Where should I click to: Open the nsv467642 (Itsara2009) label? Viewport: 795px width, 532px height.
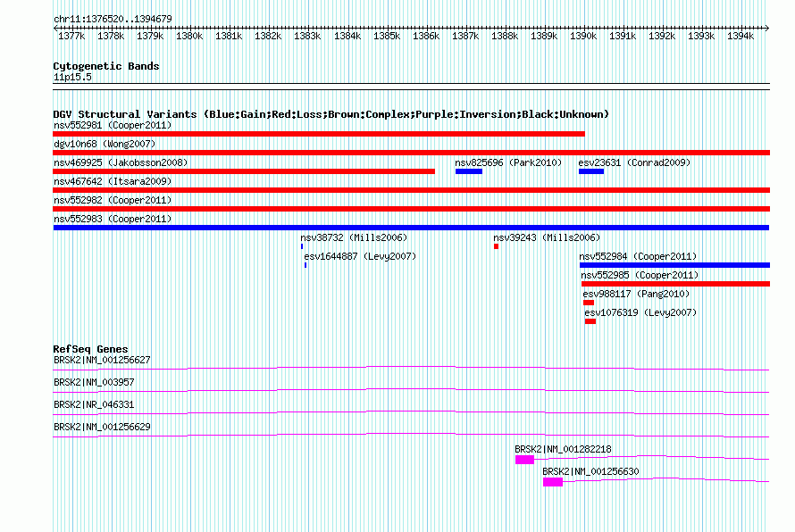pyautogui.click(x=113, y=181)
